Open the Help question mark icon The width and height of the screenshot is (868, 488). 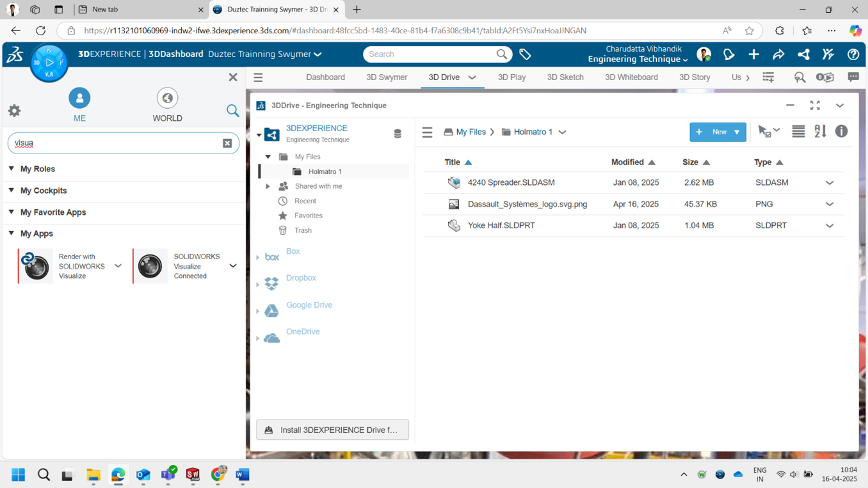tap(853, 55)
